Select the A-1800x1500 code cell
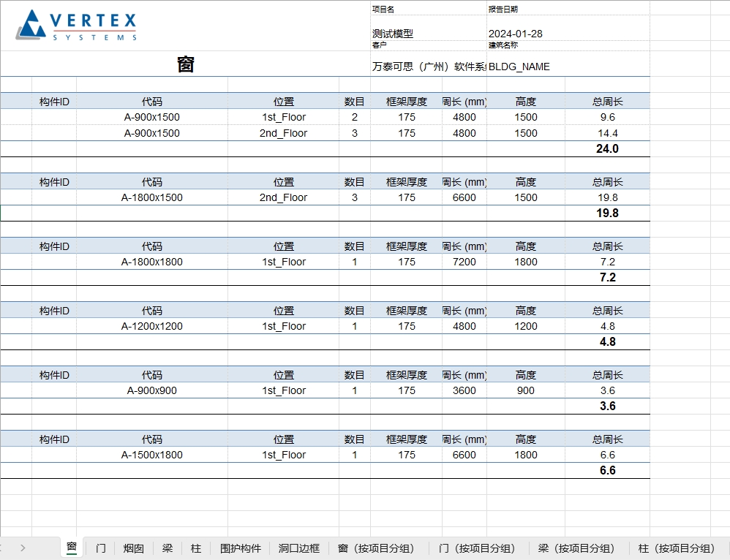This screenshot has height=560, width=730. (151, 197)
